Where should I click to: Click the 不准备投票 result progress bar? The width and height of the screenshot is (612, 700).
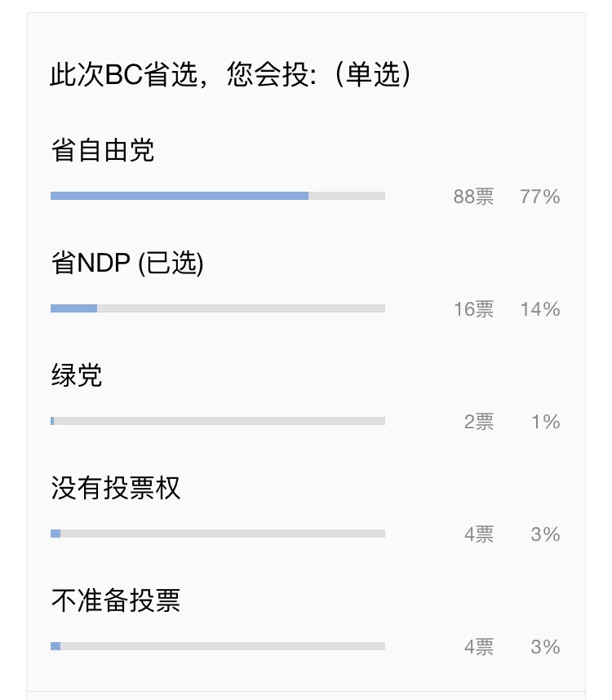(218, 645)
